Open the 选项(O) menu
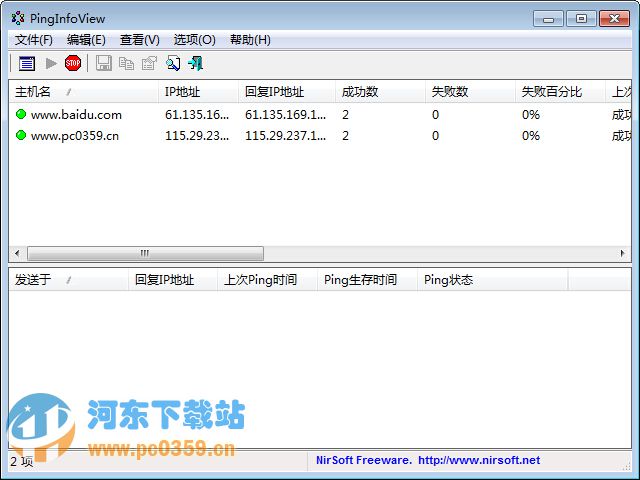Viewport: 640px width, 480px height. coord(195,40)
